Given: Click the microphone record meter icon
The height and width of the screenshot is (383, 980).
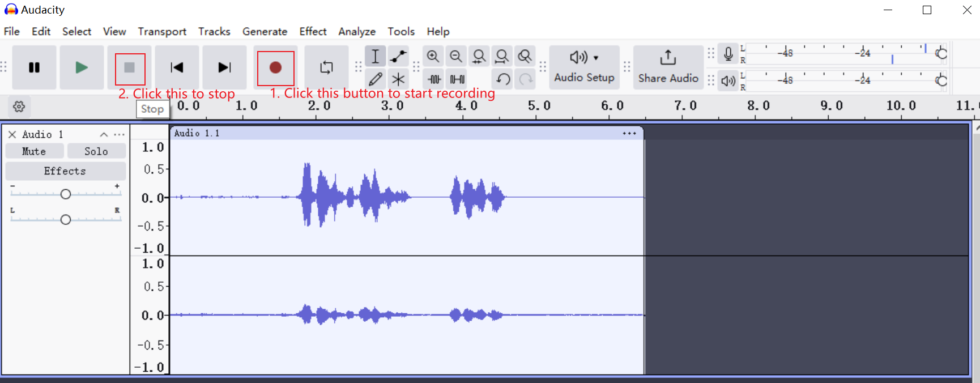Looking at the screenshot, I should point(728,54).
